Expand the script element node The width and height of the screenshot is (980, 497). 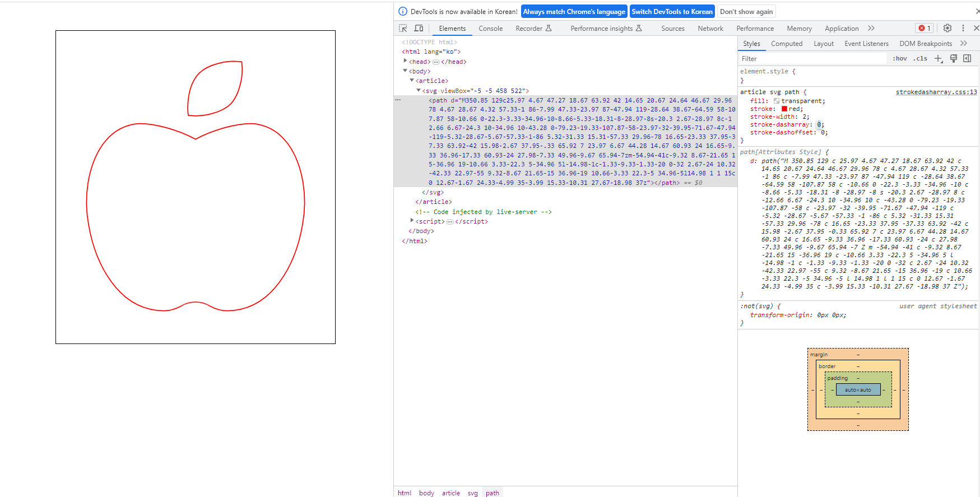(x=412, y=221)
